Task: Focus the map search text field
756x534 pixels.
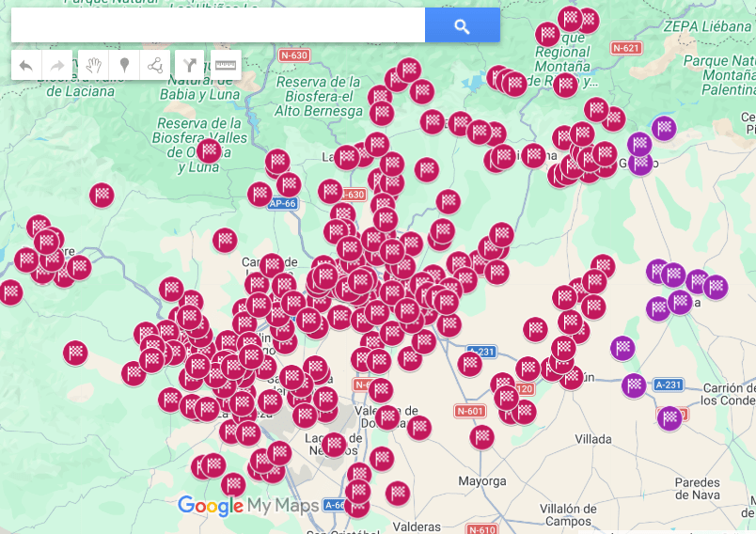Action: [218, 26]
